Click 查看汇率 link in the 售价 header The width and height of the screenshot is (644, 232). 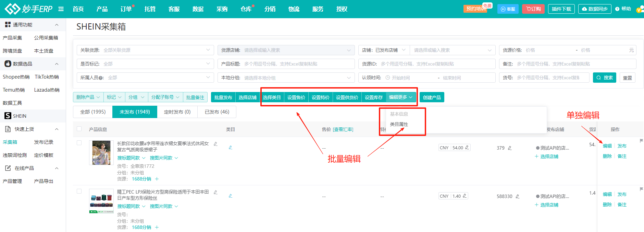click(x=343, y=129)
